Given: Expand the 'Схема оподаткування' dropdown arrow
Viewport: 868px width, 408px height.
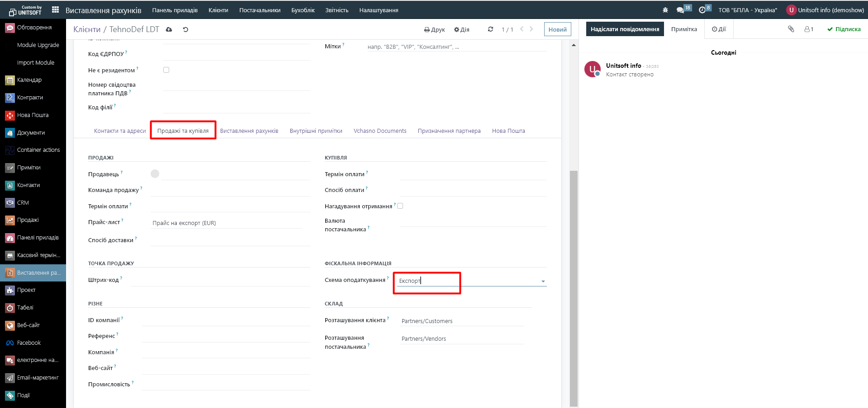Looking at the screenshot, I should [x=543, y=281].
